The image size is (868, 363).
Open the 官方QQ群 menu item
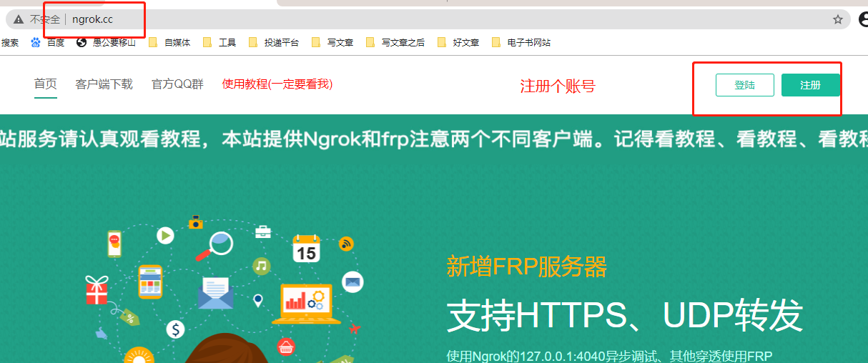coord(177,84)
